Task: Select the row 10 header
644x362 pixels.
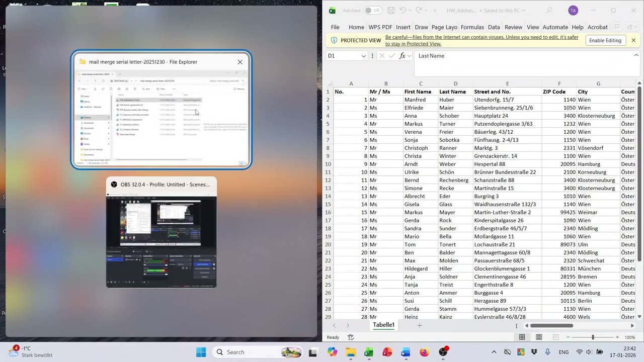Action: pos(328,164)
